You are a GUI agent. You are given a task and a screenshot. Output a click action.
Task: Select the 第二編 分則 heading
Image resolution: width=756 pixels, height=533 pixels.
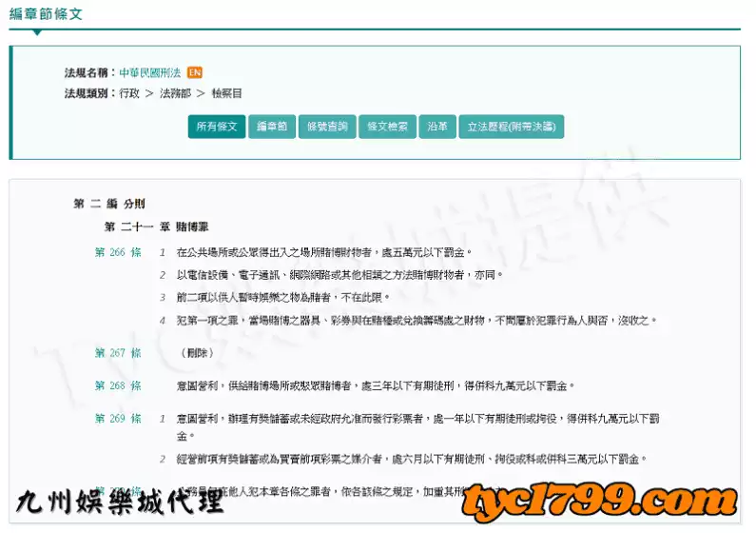tap(109, 204)
